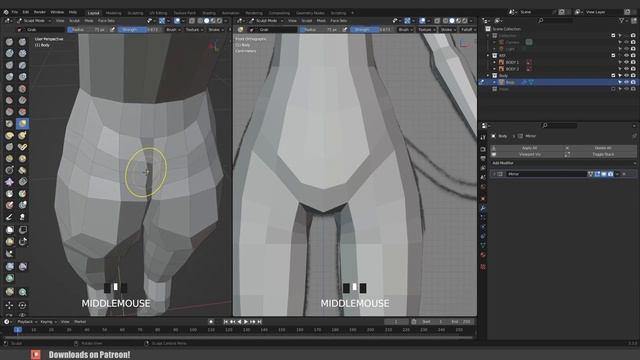Select the Smooth brush tool
This screenshot has height=360, width=640.
pos(22,89)
